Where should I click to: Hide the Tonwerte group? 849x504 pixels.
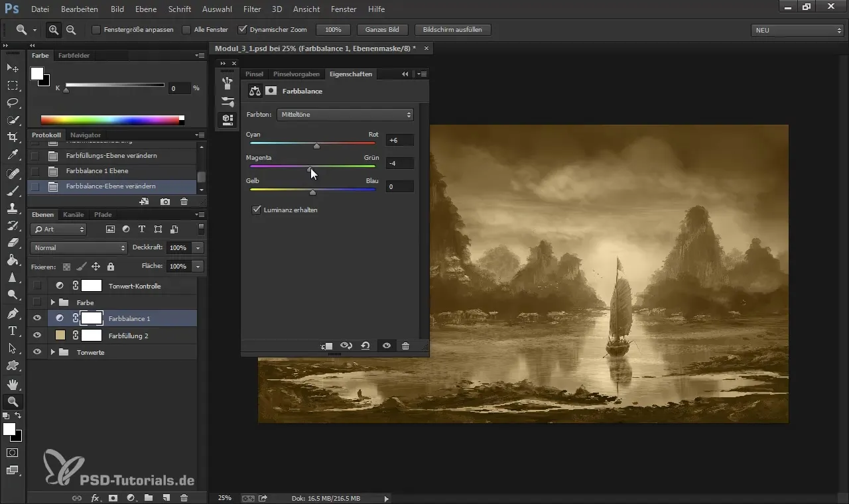(x=37, y=352)
